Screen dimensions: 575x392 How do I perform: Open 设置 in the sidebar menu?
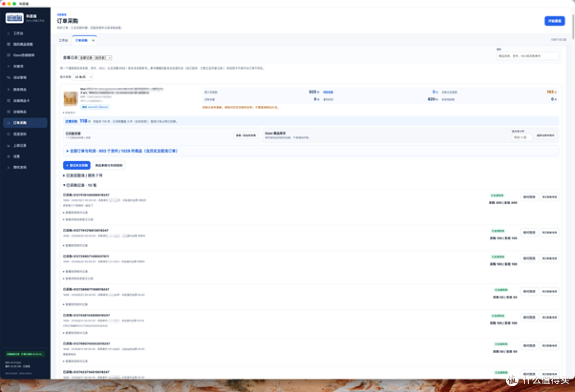25,156
